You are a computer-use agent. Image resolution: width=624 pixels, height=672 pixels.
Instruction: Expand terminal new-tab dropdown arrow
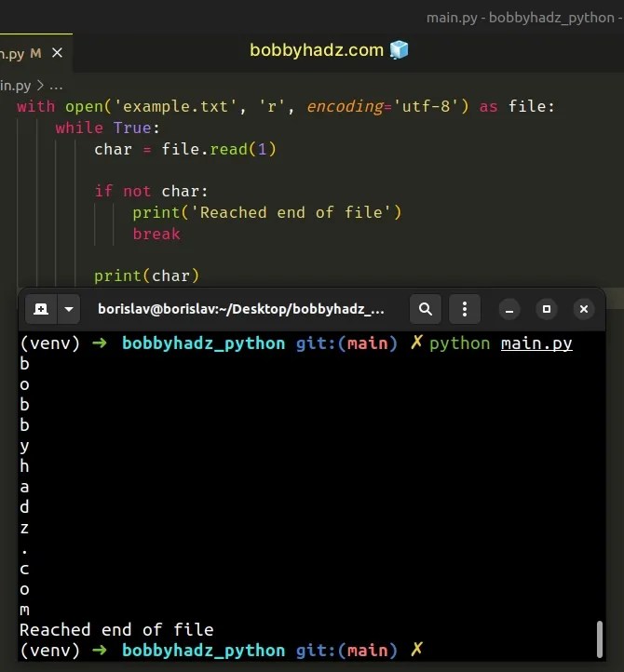point(69,309)
